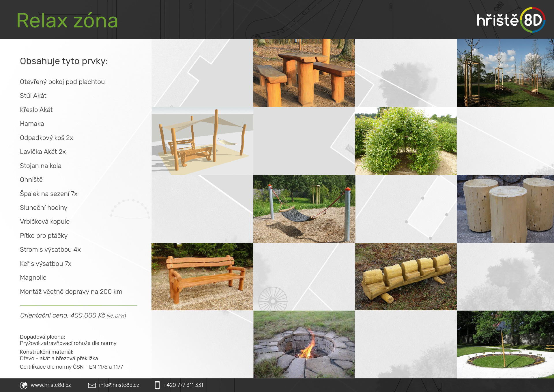Open the canopy room 3D render image
Image resolution: width=554 pixels, height=392 pixels.
click(x=203, y=141)
